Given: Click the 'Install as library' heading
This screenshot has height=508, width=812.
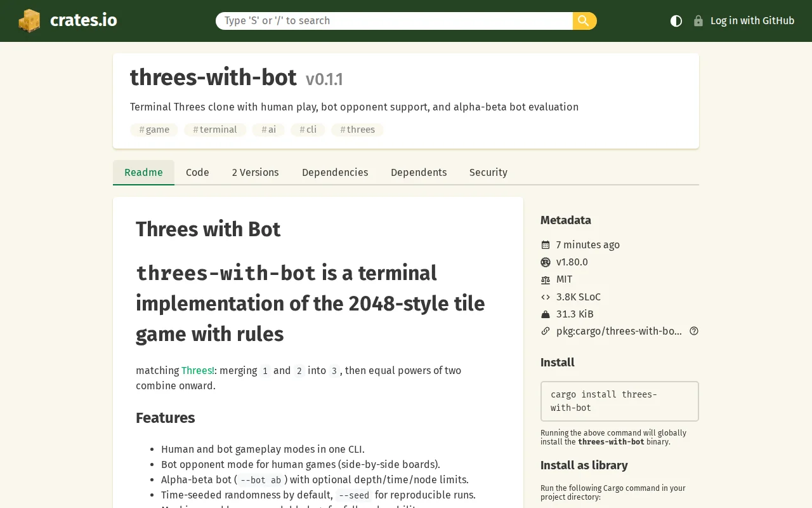Looking at the screenshot, I should coord(584,465).
